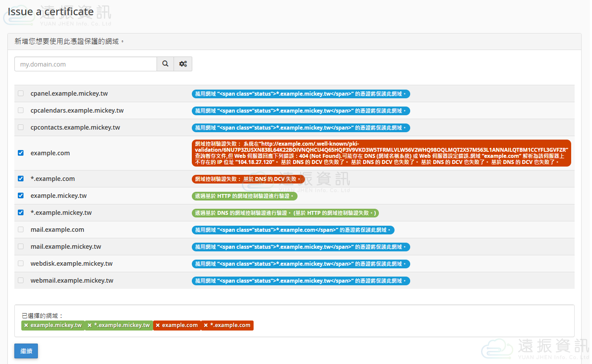Viewport: 592px width, 364px height.
Task: Uncheck the example.com checkbox
Action: (x=21, y=153)
